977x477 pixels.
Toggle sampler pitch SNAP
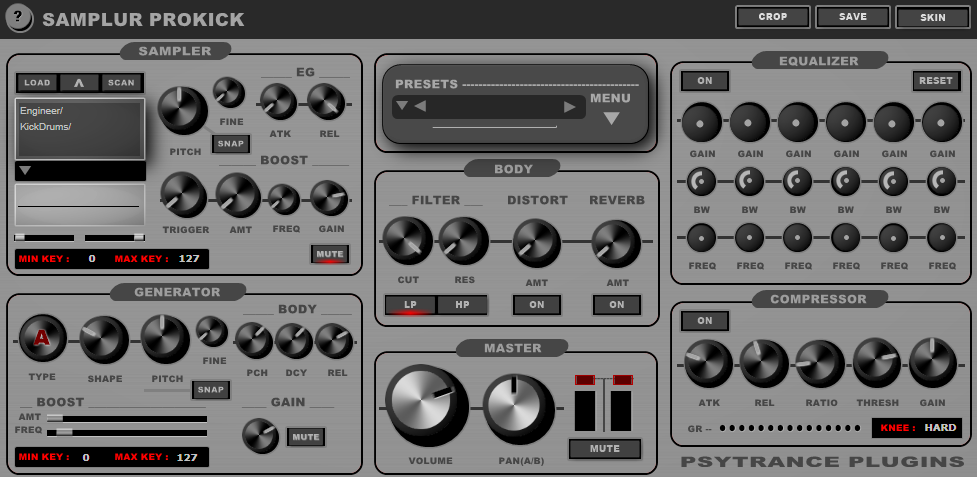tap(231, 143)
